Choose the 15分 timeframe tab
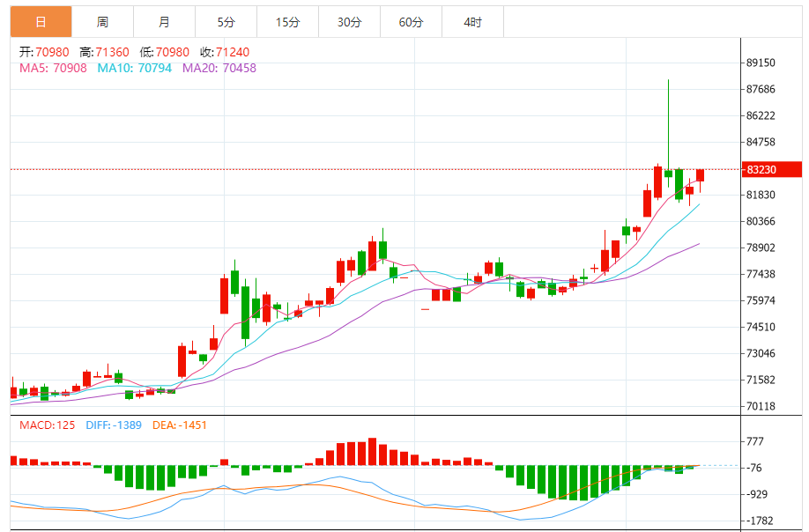The height and width of the screenshot is (532, 809). click(x=288, y=22)
